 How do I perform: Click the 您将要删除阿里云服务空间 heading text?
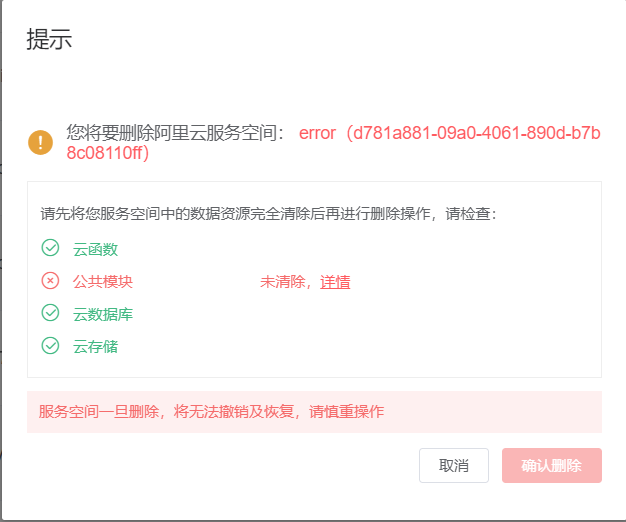[x=175, y=132]
